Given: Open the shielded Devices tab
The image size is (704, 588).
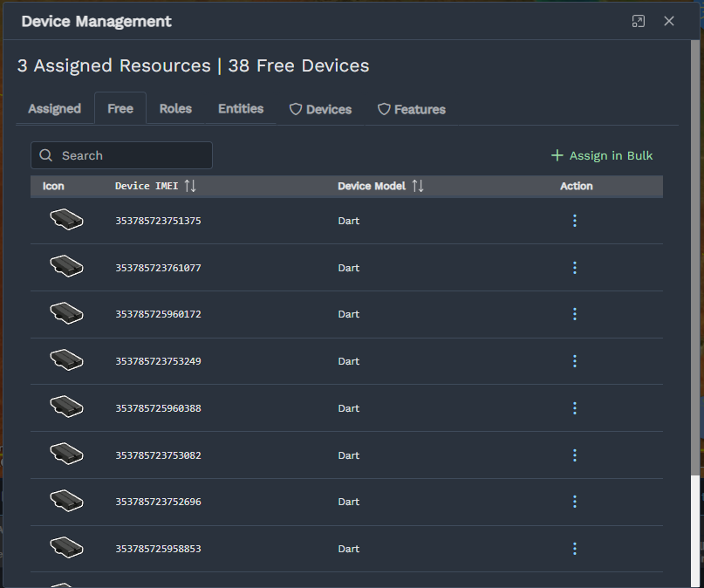Looking at the screenshot, I should (x=320, y=109).
